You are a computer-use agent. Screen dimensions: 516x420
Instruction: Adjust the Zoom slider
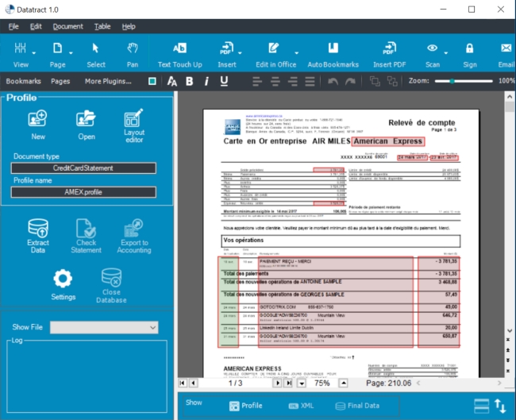[464, 81]
